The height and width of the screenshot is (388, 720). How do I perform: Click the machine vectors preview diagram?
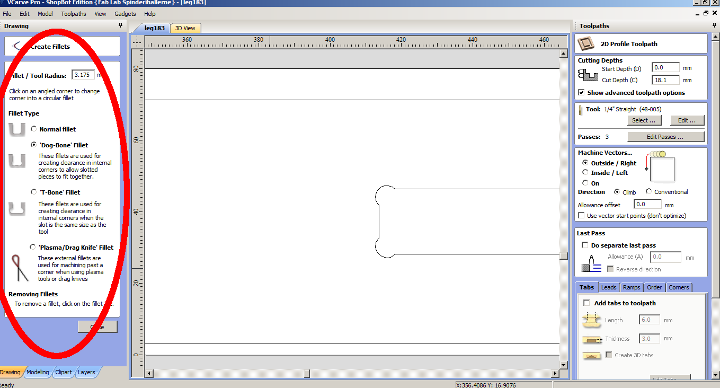click(x=660, y=167)
